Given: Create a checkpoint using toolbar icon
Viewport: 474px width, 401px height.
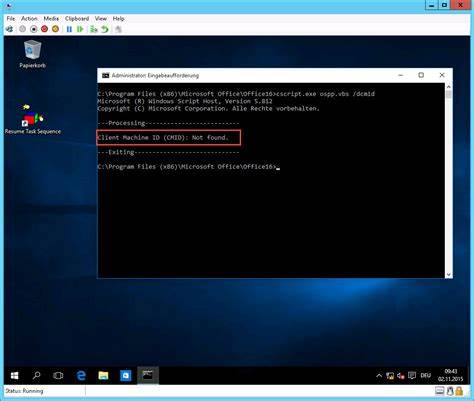Looking at the screenshot, I should (94, 29).
